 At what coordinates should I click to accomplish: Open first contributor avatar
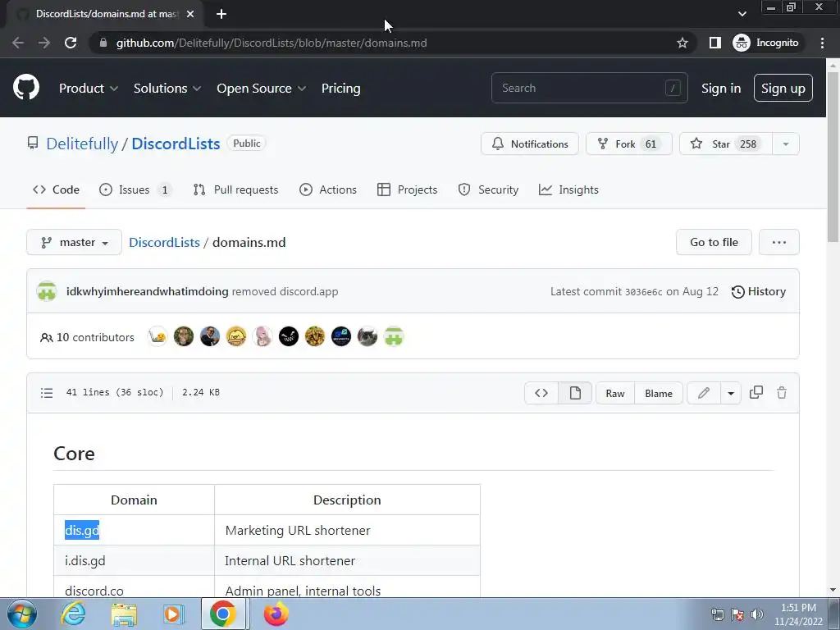point(157,336)
